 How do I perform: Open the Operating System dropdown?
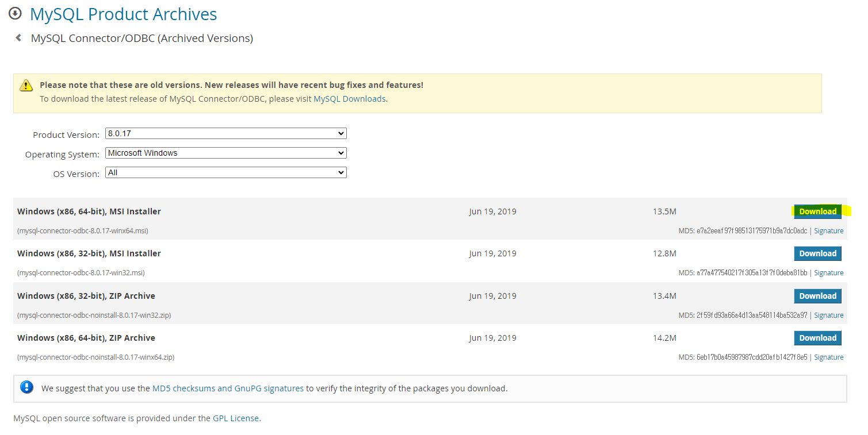click(x=226, y=153)
